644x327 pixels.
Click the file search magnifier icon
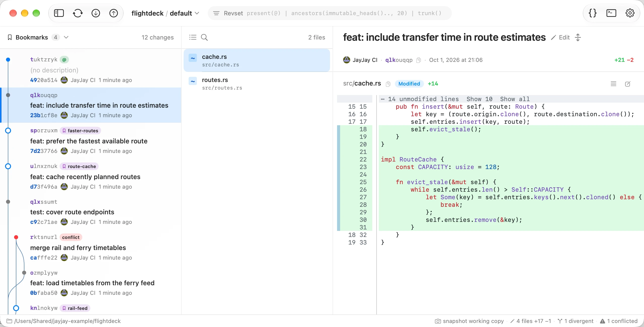coord(204,37)
